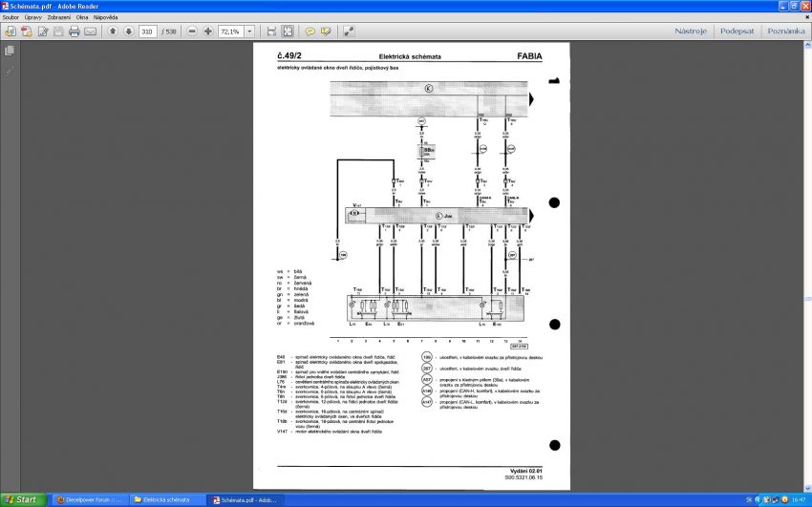Image resolution: width=812 pixels, height=507 pixels.
Task: Zoom in using the plus button
Action: point(207,32)
